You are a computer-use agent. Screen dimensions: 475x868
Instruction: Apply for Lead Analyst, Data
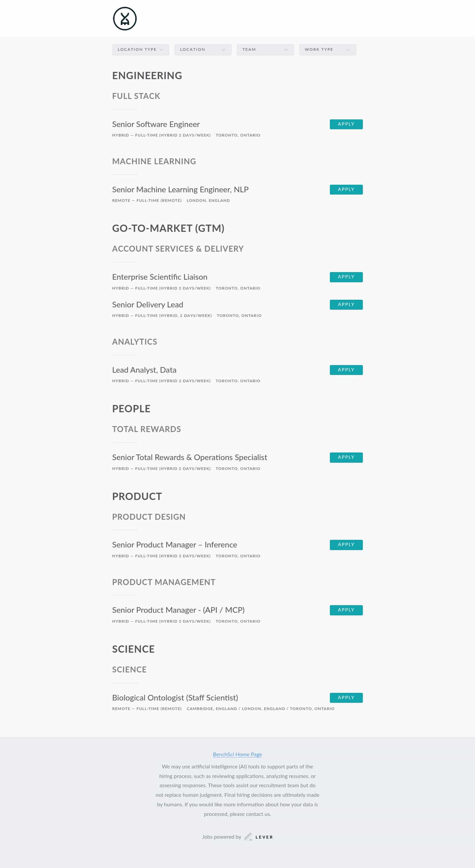(x=346, y=370)
